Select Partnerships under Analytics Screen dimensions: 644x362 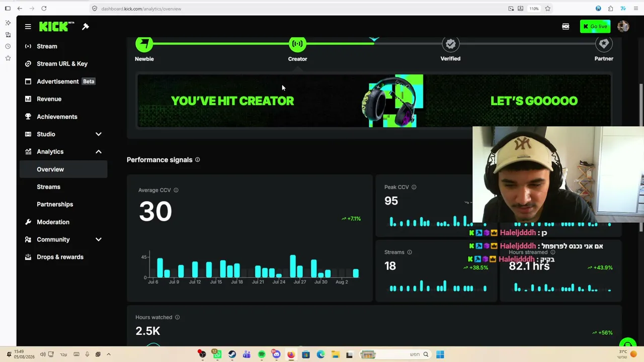(x=55, y=205)
